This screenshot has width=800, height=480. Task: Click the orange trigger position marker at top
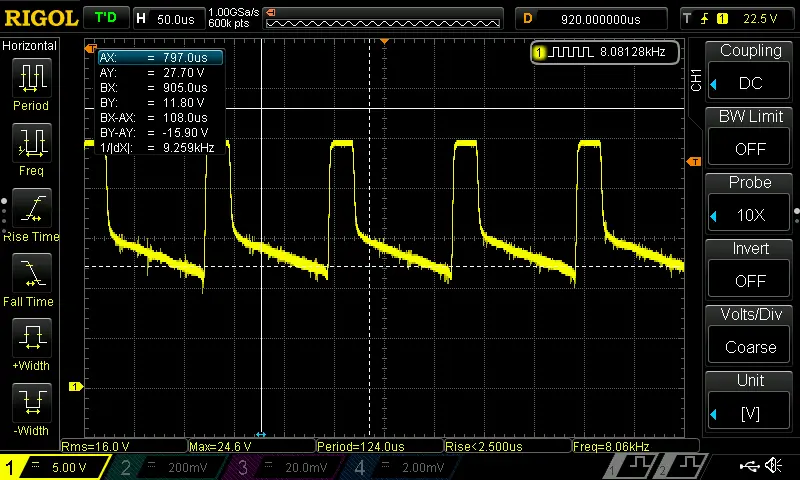point(385,41)
